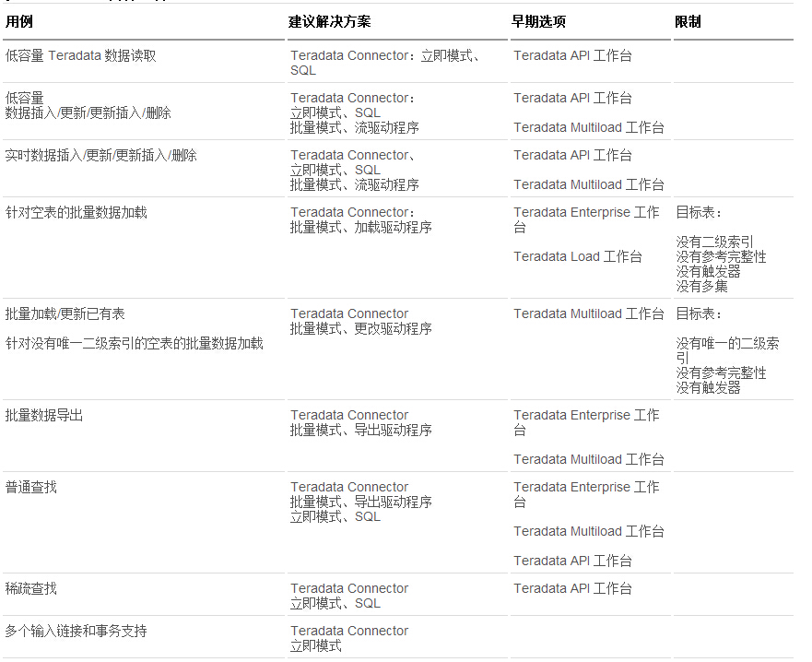The image size is (812, 662).
Task: Click 批量模式、加载驱动程序 solution text
Action: pos(361,228)
